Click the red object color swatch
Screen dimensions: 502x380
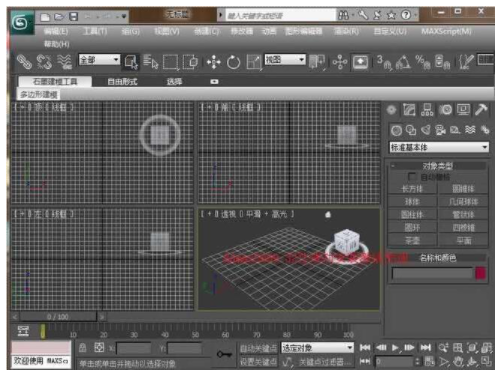click(480, 274)
